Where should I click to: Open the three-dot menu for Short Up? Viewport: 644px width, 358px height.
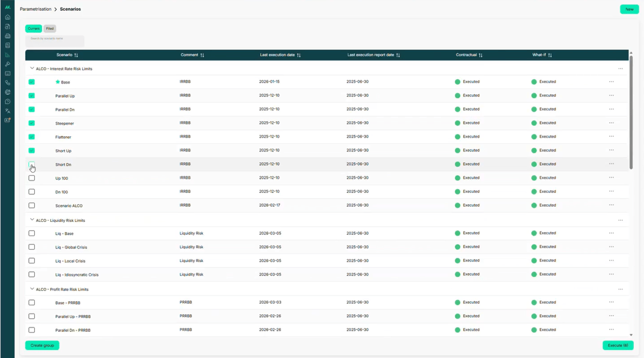click(x=611, y=150)
